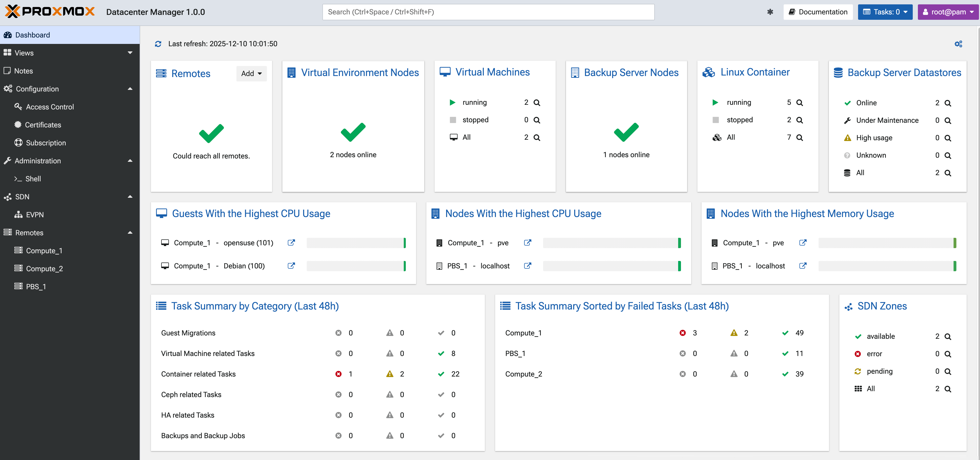The height and width of the screenshot is (460, 980).
Task: Focus the top Search input field
Action: click(488, 12)
